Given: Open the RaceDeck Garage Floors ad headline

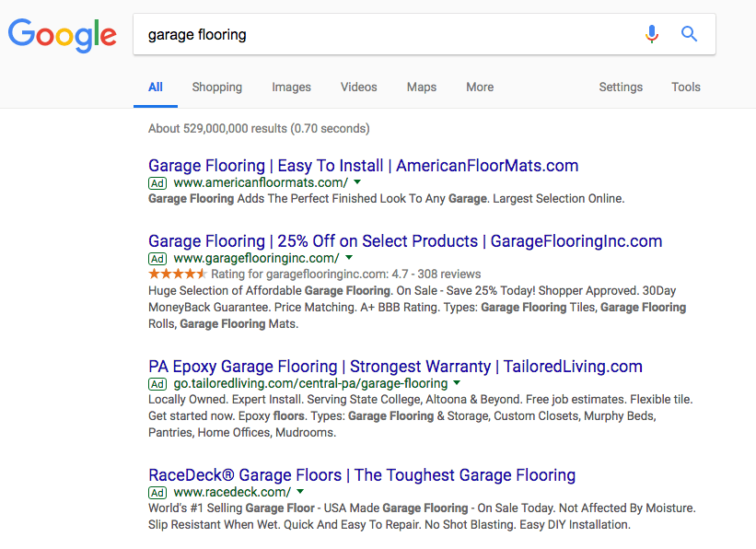Looking at the screenshot, I should (362, 474).
